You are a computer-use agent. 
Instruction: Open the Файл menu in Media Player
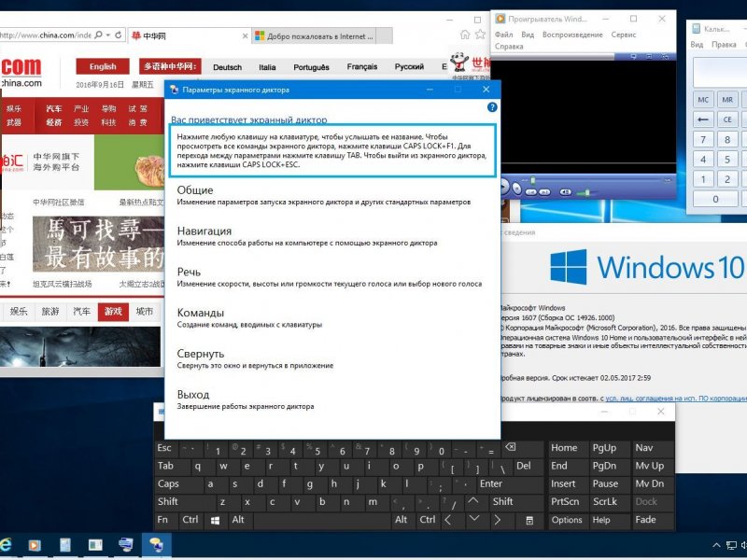coord(503,35)
